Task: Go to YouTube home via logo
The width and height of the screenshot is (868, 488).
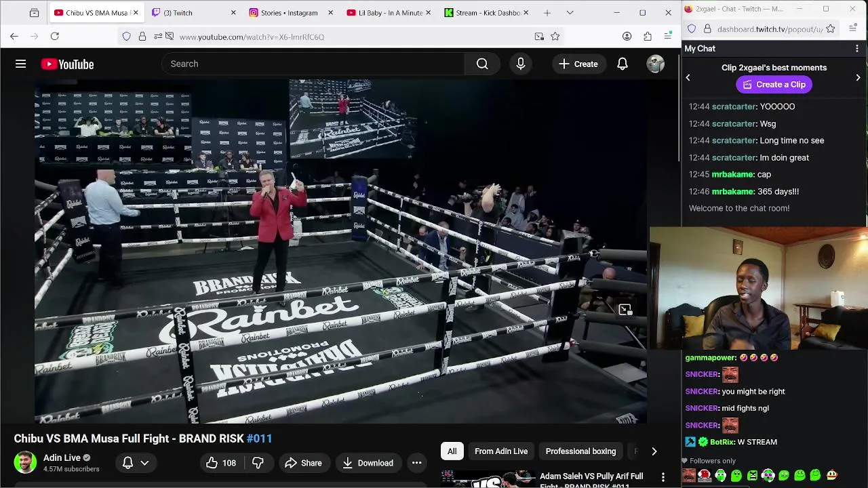Action: [x=67, y=64]
